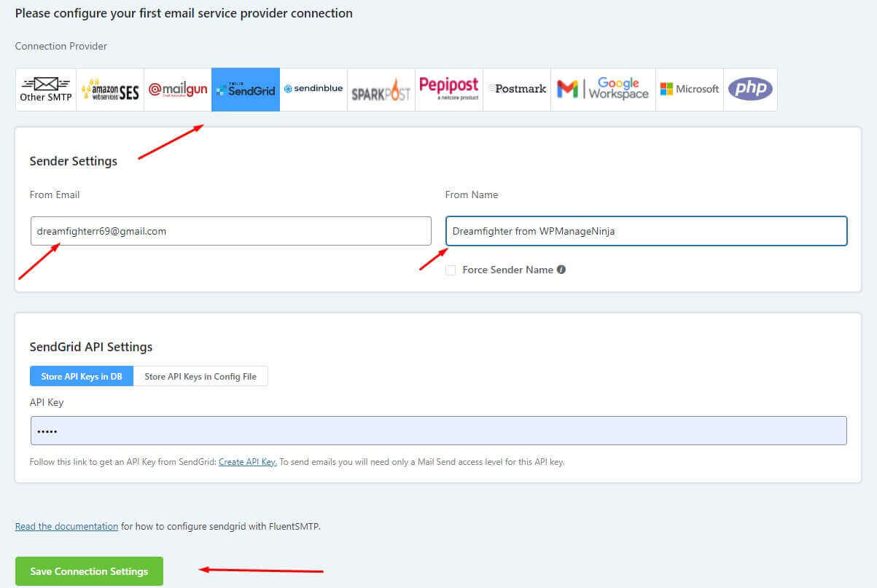Image resolution: width=877 pixels, height=588 pixels.
Task: Pick the Microsoft provider option
Action: click(x=690, y=90)
